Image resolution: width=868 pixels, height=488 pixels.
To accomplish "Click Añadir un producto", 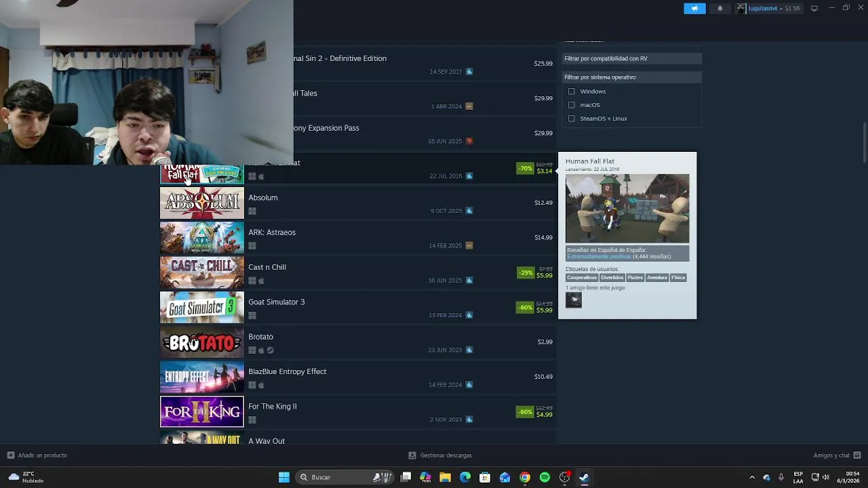I will 37,455.
